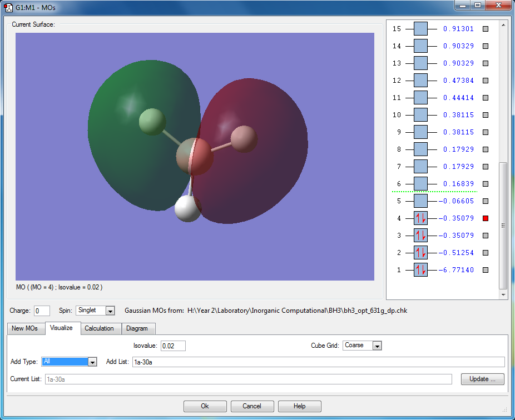Click the empty orbital box for MO 5

click(420, 201)
